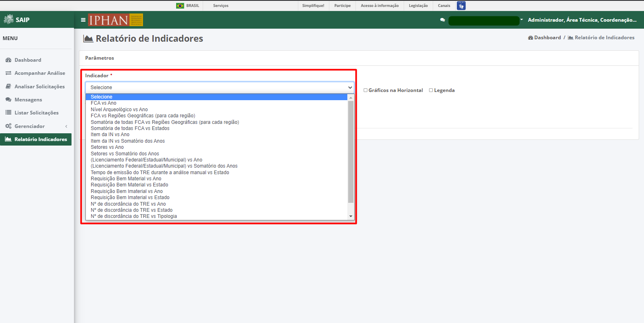Collapse the Indicador select dropdown
The width and height of the screenshot is (644, 323).
(220, 87)
